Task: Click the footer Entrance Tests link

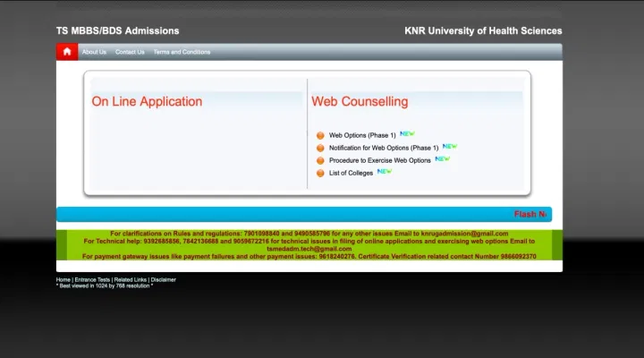Action: click(92, 279)
